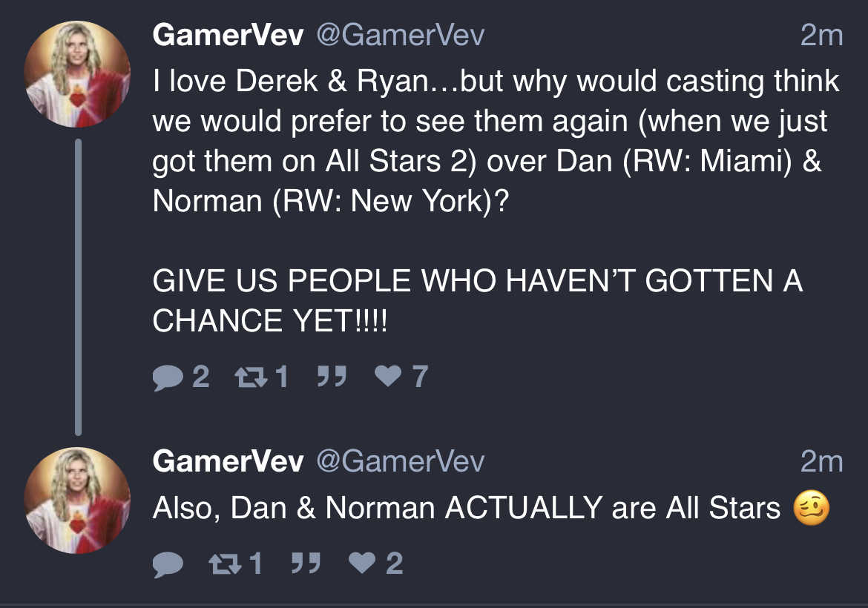868x608 pixels.
Task: View the reply count 2 on first tweet
Action: pos(200,377)
